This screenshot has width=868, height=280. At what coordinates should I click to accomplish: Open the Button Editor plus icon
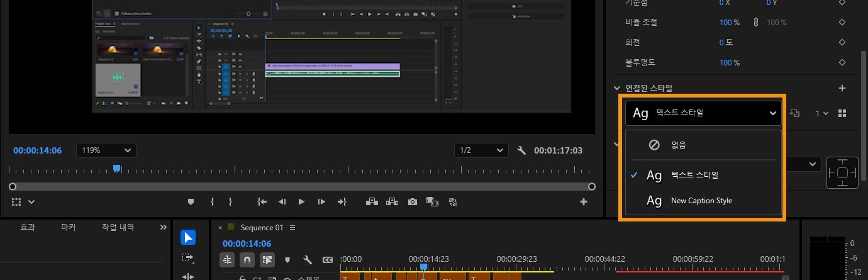pos(584,202)
